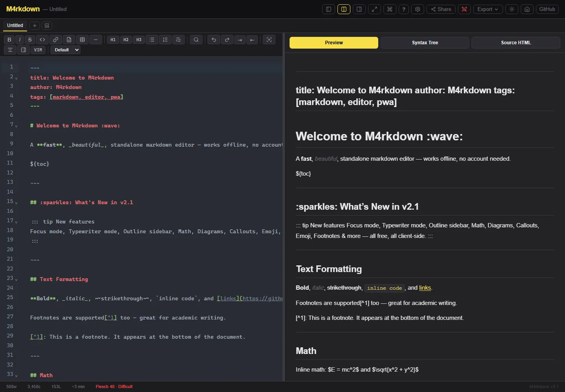Undo the last edit
This screenshot has height=392, width=565.
coord(214,40)
